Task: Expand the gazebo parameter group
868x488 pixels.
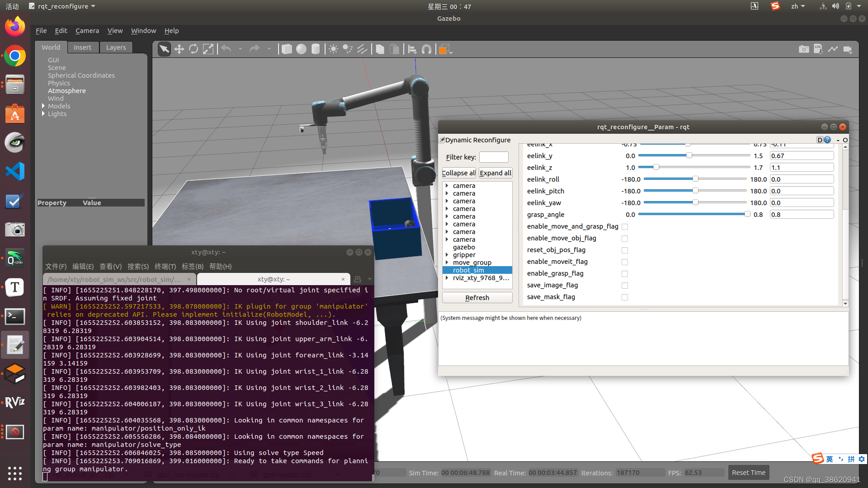Action: [447, 247]
